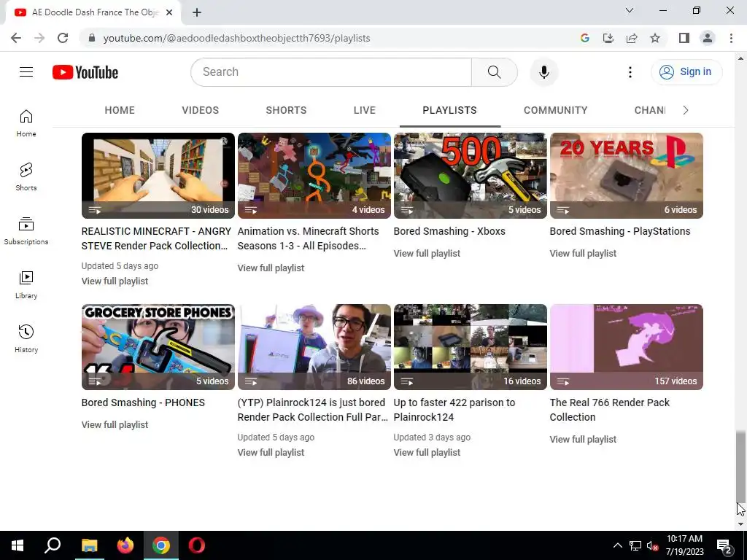This screenshot has height=560, width=747.
Task: Open a new browser tab
Action: 197,12
